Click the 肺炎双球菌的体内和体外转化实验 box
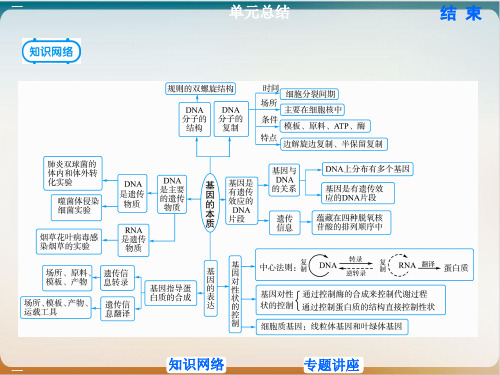 pos(73,173)
